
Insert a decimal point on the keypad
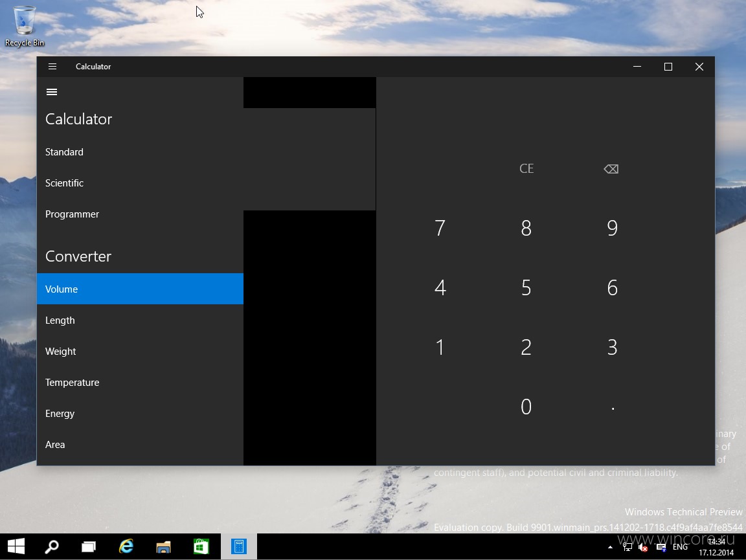pos(613,408)
